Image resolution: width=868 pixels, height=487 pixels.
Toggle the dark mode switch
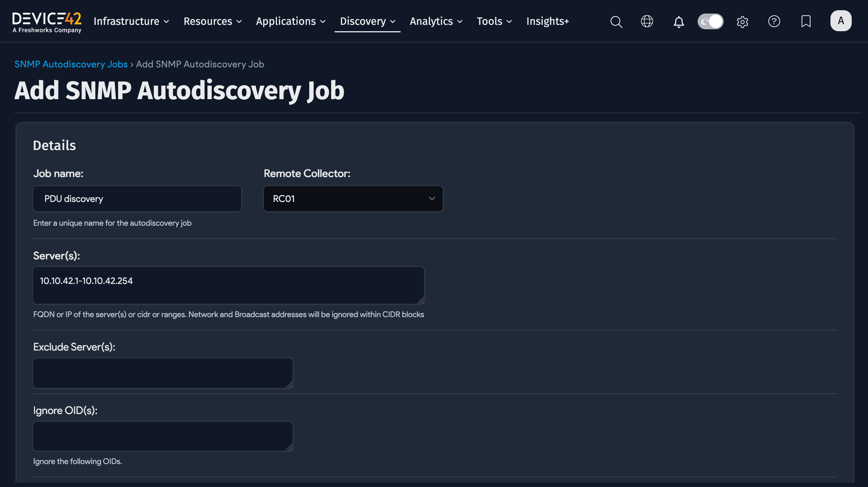click(710, 21)
